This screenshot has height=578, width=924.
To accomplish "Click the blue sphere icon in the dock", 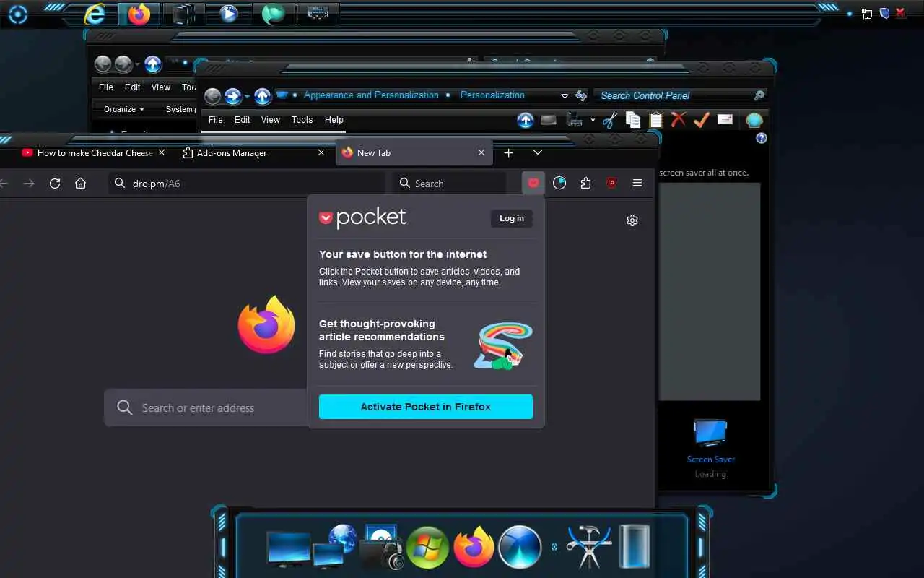I will 520,547.
